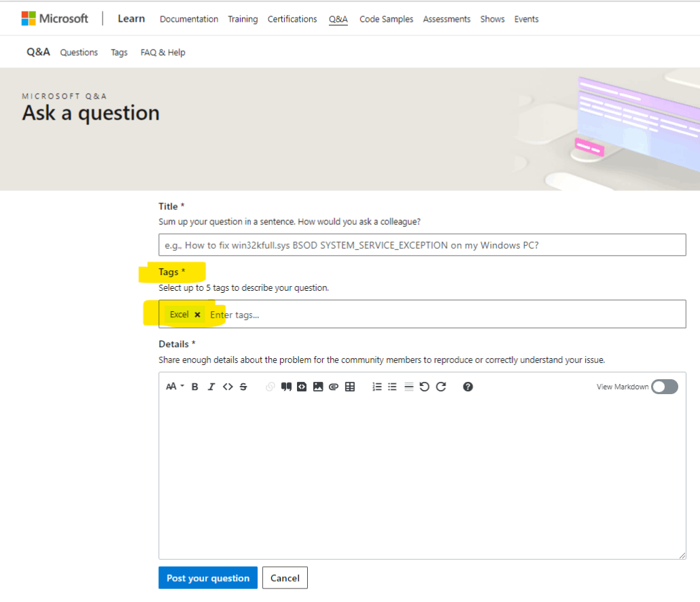Insert a horizontal rule
Image resolution: width=700 pixels, height=602 pixels.
pos(408,387)
